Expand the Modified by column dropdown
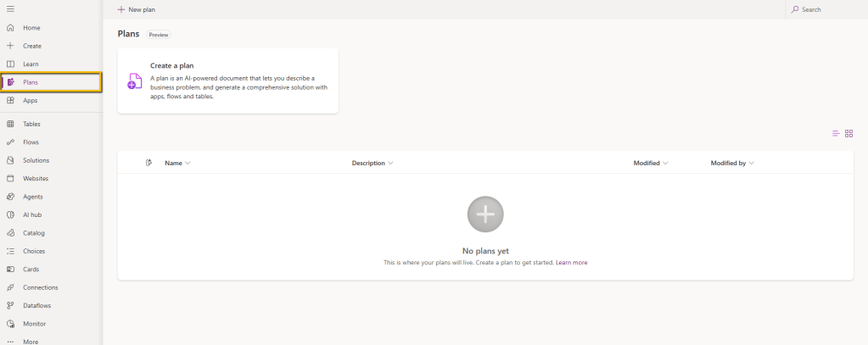Image resolution: width=868 pixels, height=345 pixels. point(751,163)
